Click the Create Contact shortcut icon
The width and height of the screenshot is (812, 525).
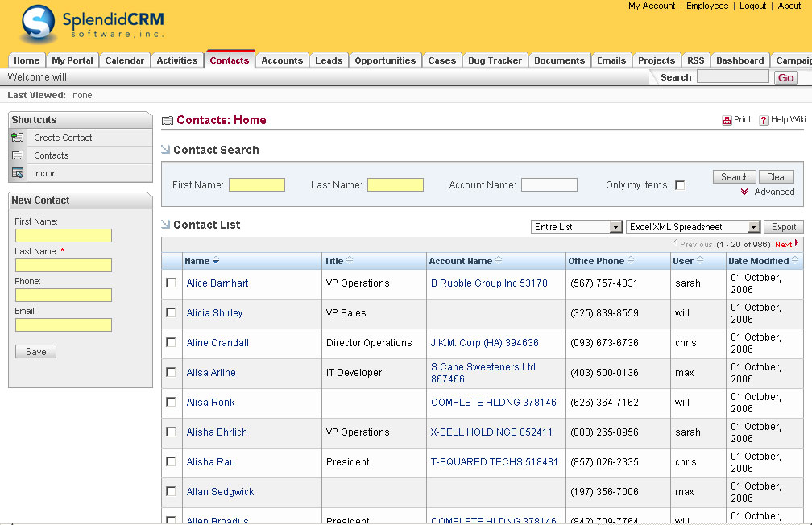[x=18, y=138]
